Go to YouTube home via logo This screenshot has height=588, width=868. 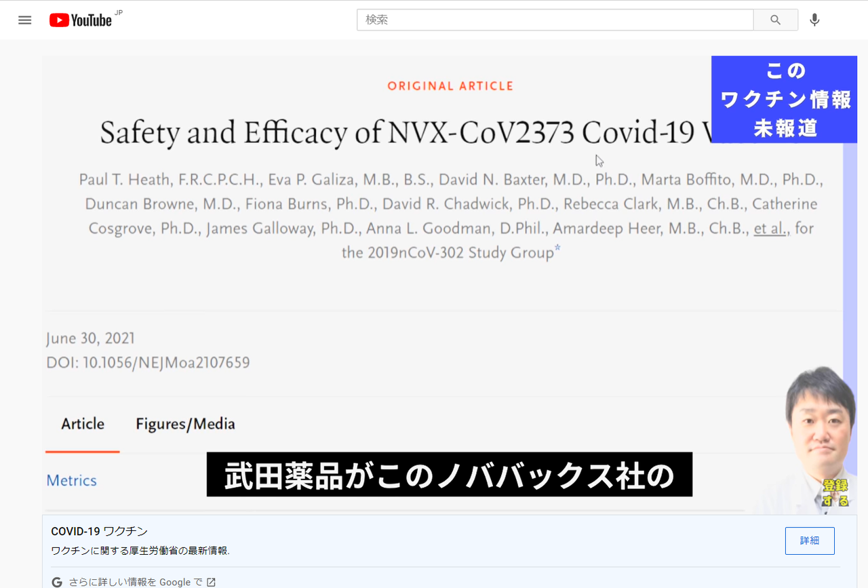click(81, 20)
